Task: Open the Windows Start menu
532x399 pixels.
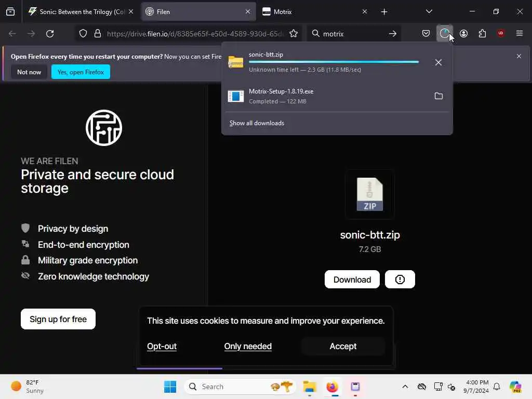Action: click(x=170, y=387)
